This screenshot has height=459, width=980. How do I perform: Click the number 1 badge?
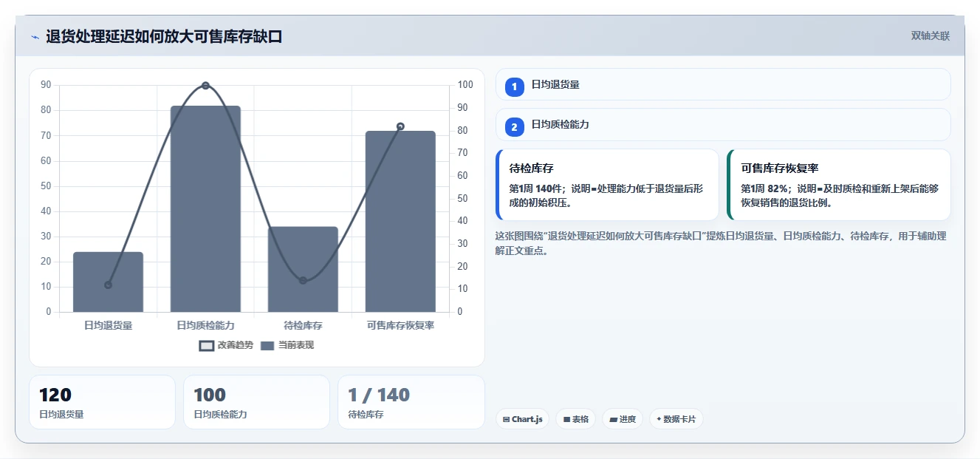point(515,86)
